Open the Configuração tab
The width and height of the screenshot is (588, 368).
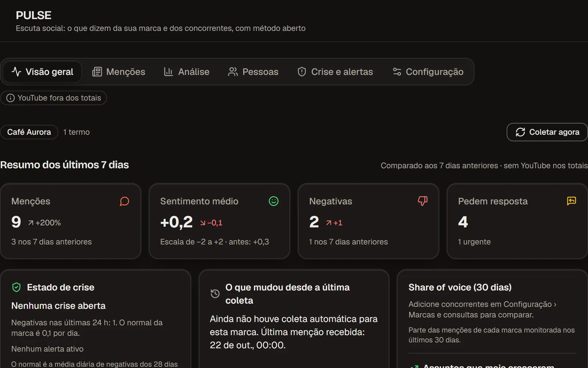[428, 72]
